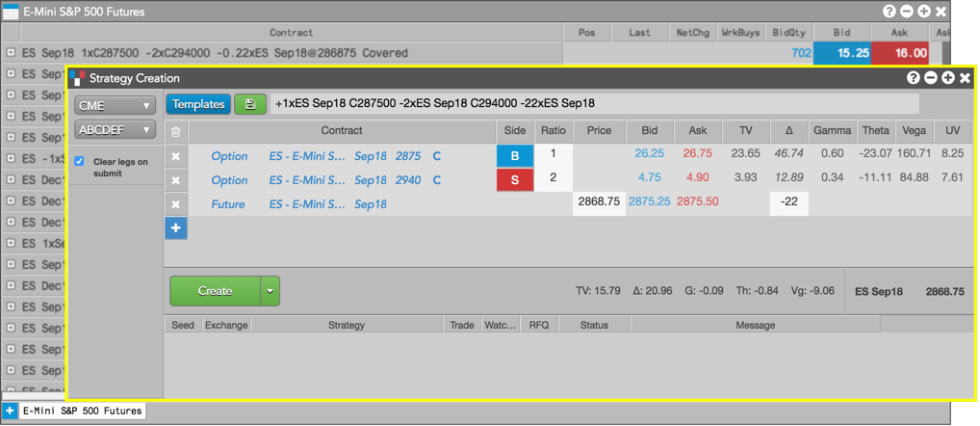
Task: Maximize the Strategy Creation window
Action: pos(947,77)
